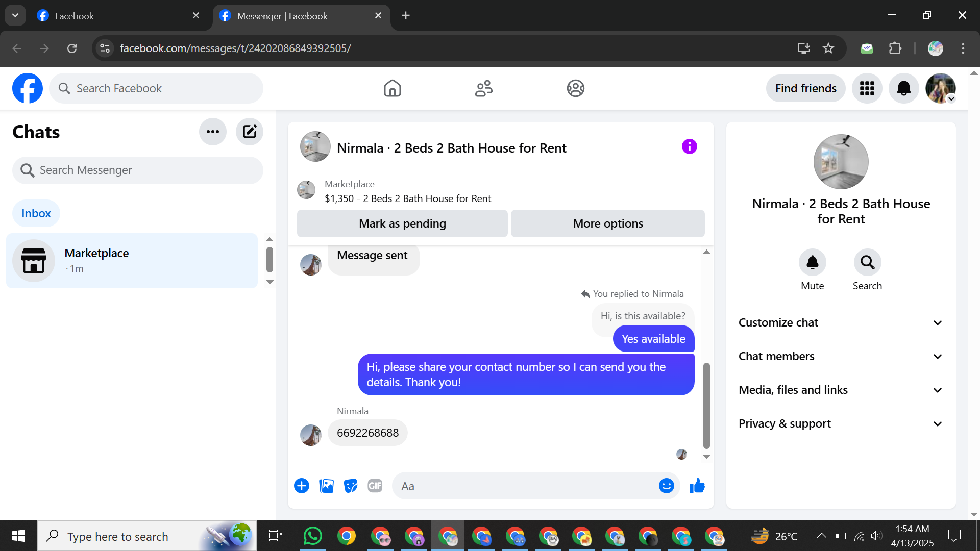Image resolution: width=980 pixels, height=551 pixels.
Task: Open the emoji picker in message box
Action: [666, 486]
